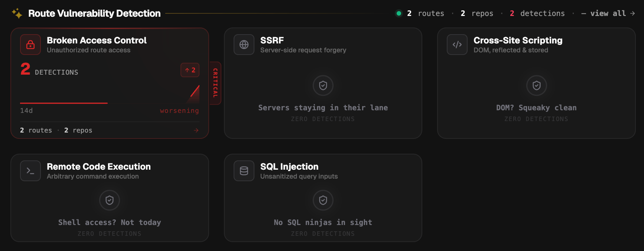
Task: Open details via arrow in Broken Access Control footer
Action: [x=196, y=130]
